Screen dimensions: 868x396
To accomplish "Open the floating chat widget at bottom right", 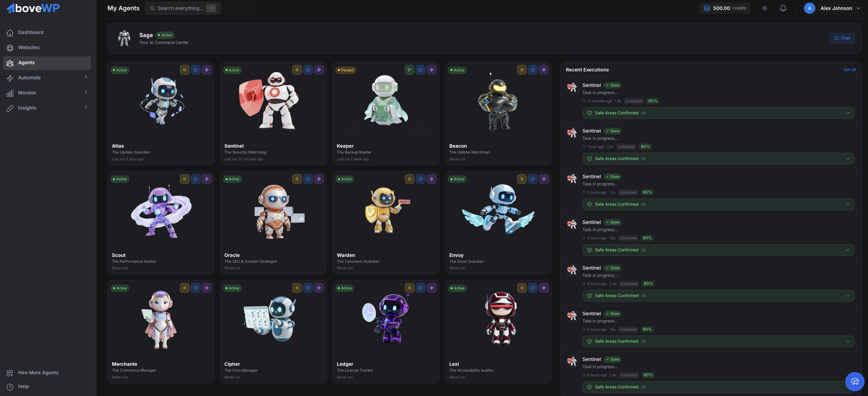I will (x=855, y=381).
